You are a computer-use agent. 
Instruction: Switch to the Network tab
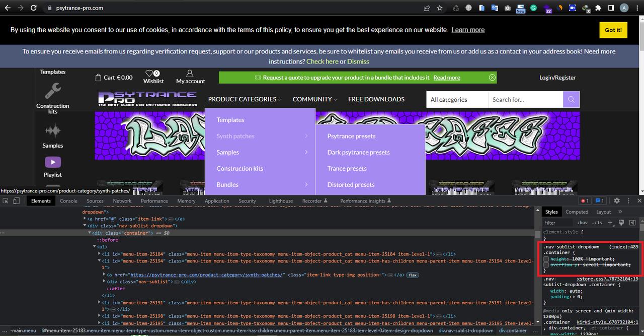pos(122,201)
